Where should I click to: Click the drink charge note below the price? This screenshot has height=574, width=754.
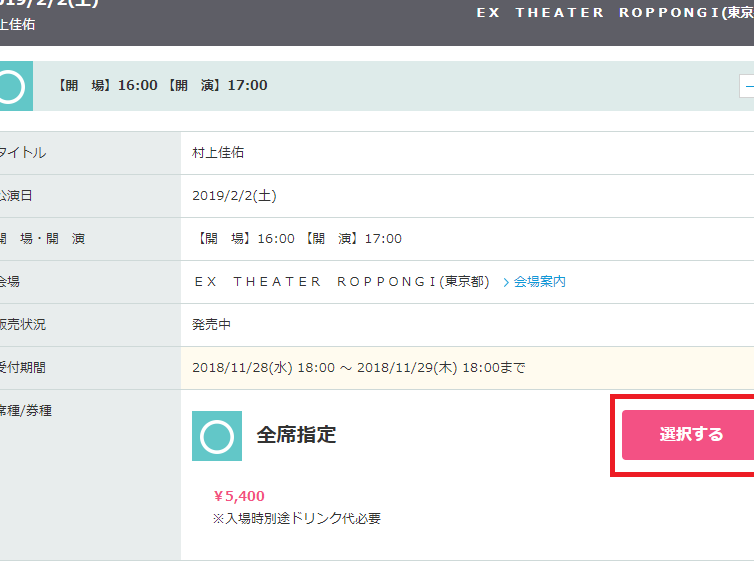pos(296,519)
